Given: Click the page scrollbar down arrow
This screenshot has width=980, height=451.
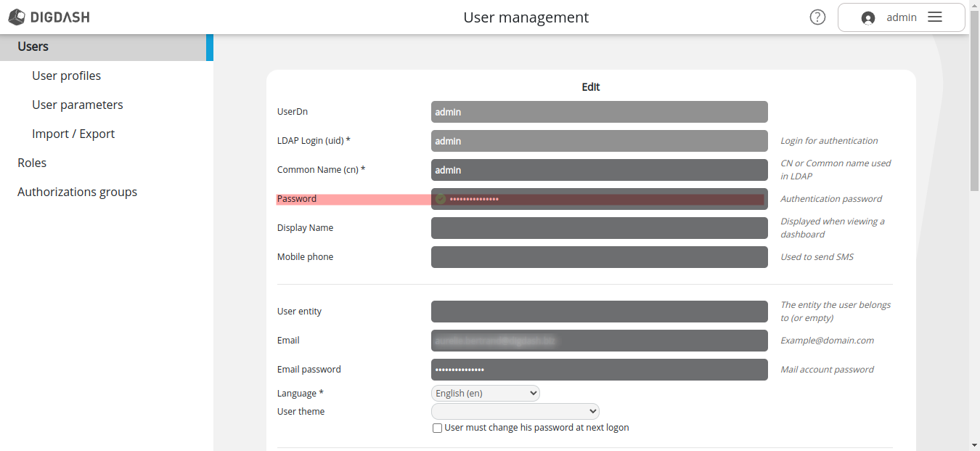Looking at the screenshot, I should (x=974, y=444).
